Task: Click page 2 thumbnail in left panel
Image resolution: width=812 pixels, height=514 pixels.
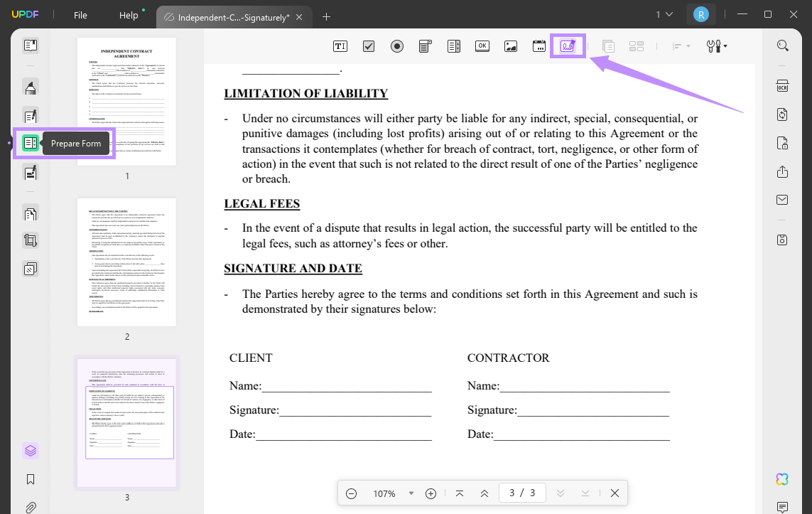Action: 126,261
